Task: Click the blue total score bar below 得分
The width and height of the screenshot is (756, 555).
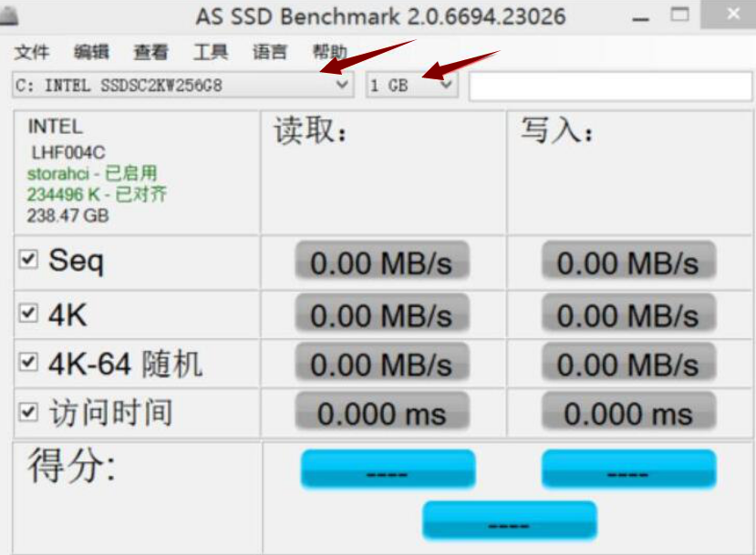Action: click(508, 519)
